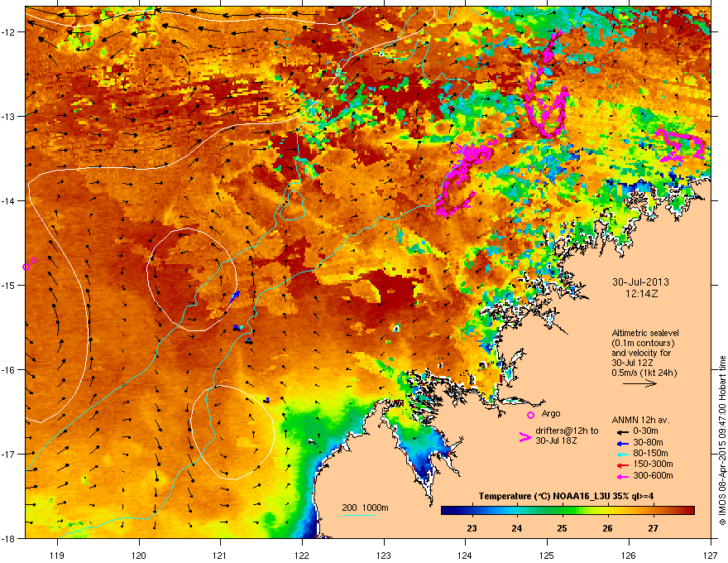
Task: Click latitude label -16 on left axis
Action: click(9, 370)
